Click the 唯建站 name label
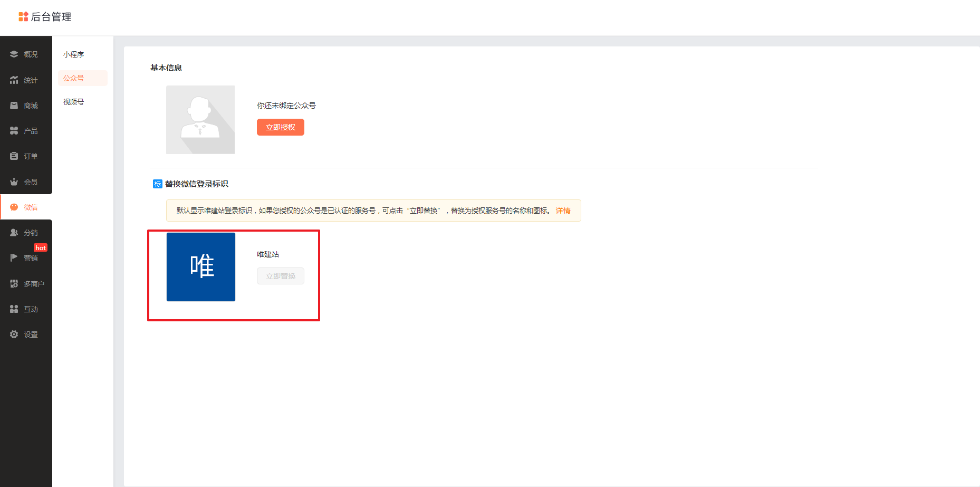The width and height of the screenshot is (980, 487). point(268,254)
